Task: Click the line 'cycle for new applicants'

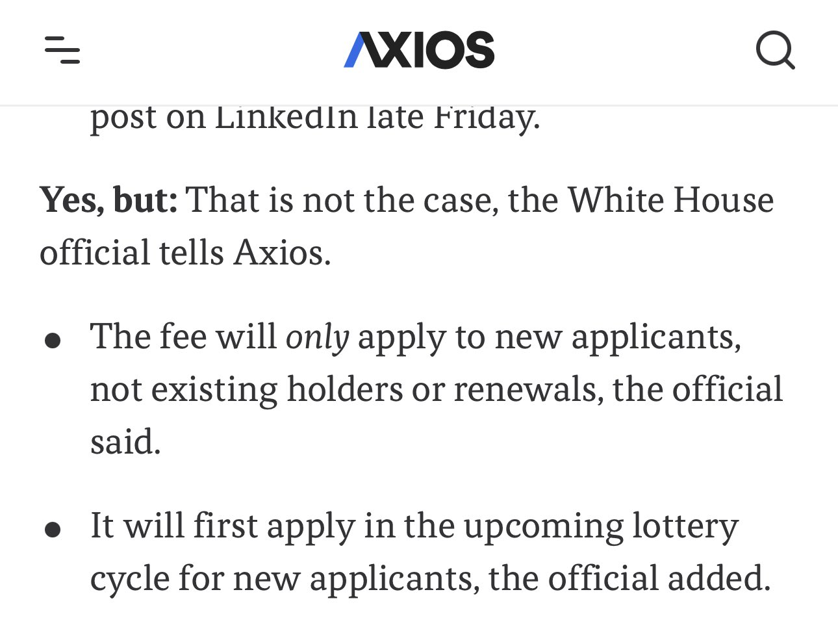Action: pyautogui.click(x=285, y=579)
